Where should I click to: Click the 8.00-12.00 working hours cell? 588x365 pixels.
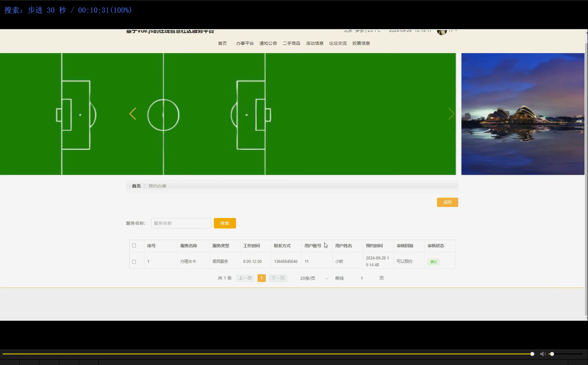tap(252, 262)
